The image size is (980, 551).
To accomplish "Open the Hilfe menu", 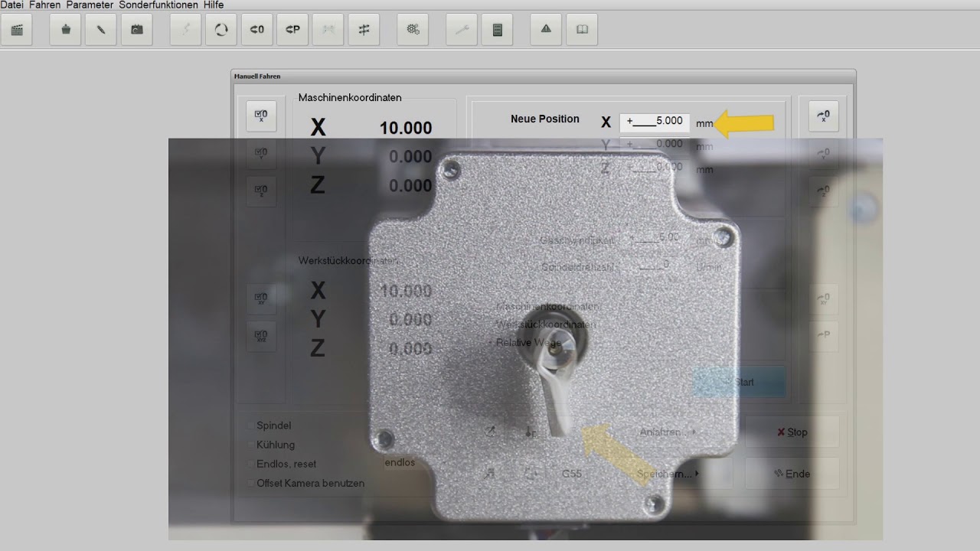I will point(214,5).
